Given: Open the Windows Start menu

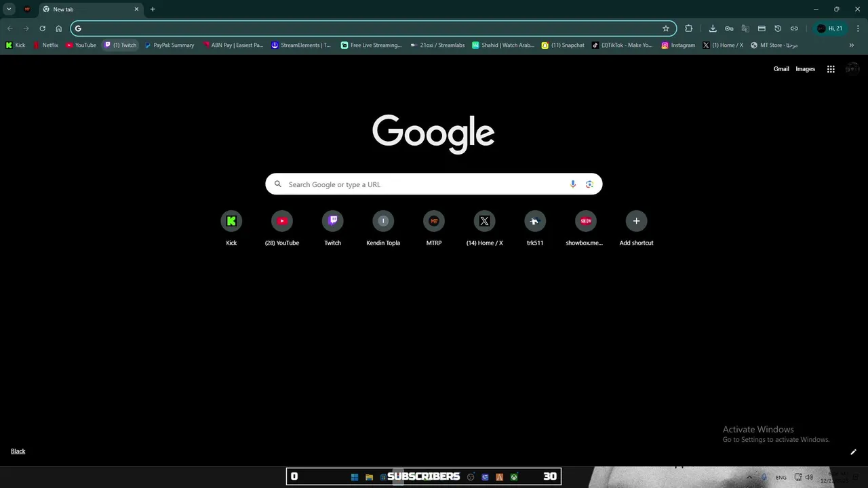Looking at the screenshot, I should tap(355, 477).
